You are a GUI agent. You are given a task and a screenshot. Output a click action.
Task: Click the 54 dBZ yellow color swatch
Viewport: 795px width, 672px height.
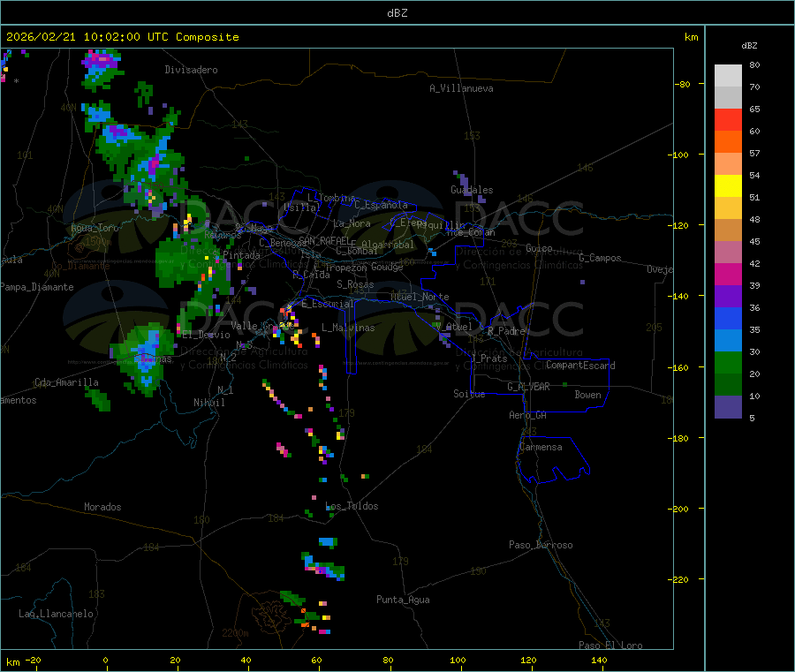pos(728,186)
